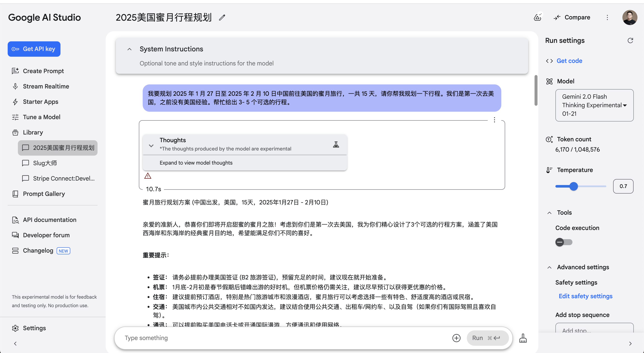Open the Prompt Gallery
Viewport: 644px width, 353px height.
tap(44, 194)
